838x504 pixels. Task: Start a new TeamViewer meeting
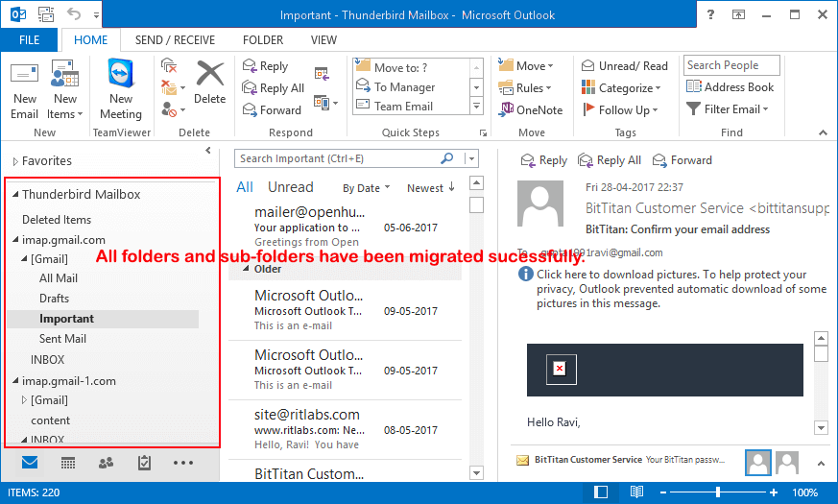click(121, 90)
